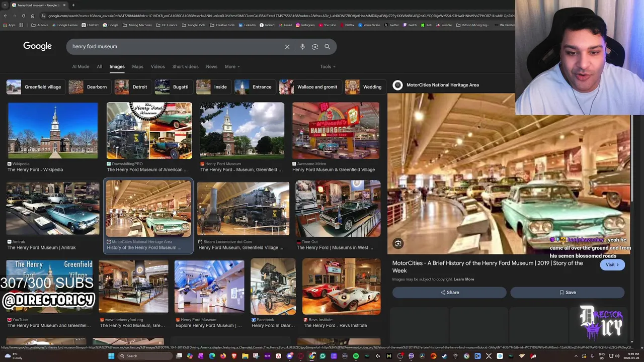
Task: Open the Home page from the browser toolbar
Action: [x=33, y=16]
